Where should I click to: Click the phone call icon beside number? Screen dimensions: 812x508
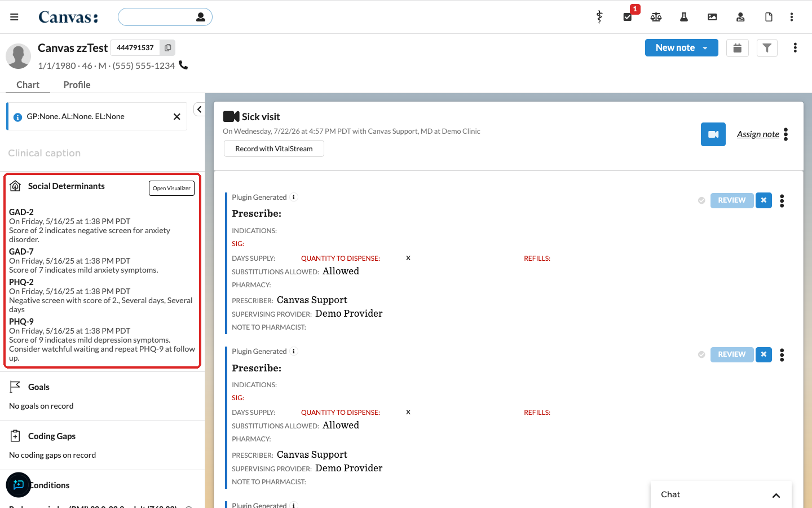point(183,65)
